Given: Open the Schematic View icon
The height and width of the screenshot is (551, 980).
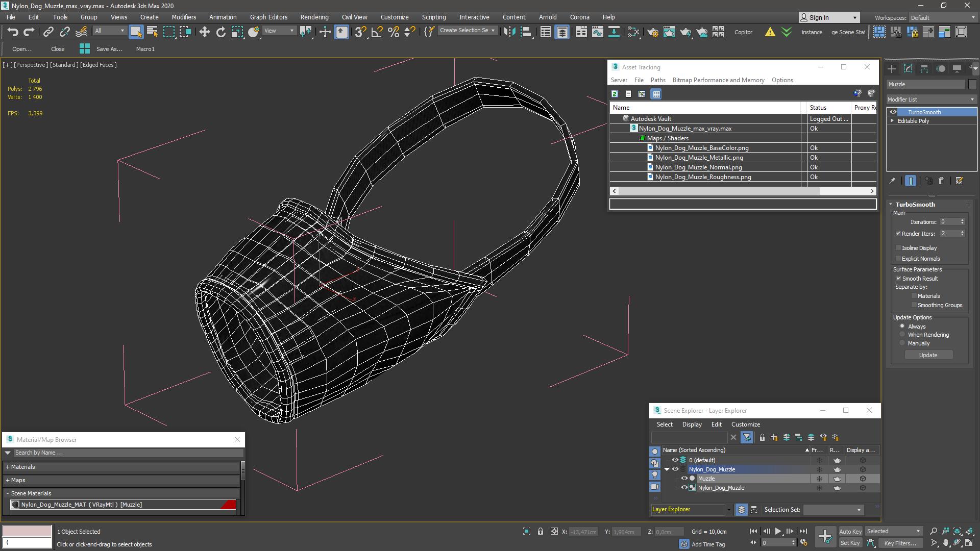Looking at the screenshot, I should click(614, 32).
